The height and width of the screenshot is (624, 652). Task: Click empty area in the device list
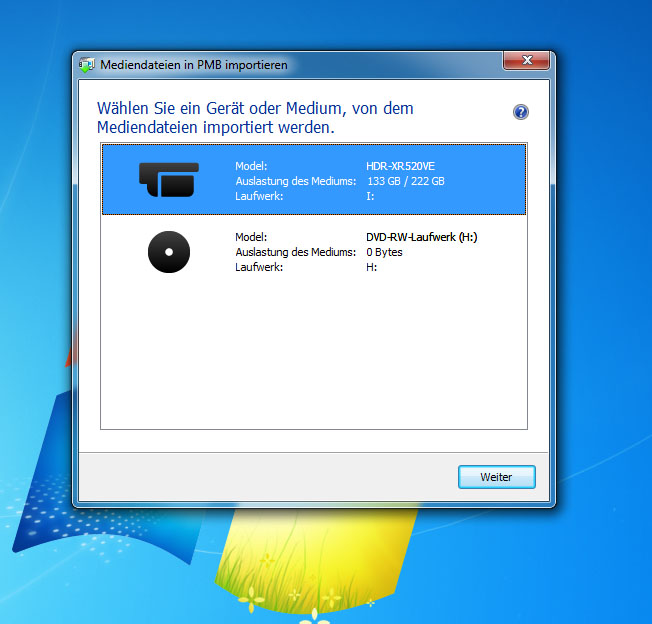click(x=314, y=360)
